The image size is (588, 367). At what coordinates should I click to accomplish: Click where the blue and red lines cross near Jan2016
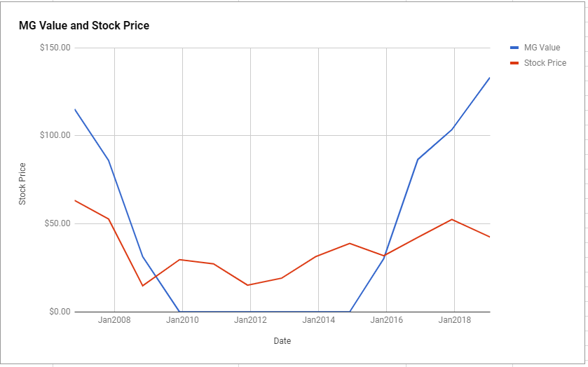(x=385, y=255)
